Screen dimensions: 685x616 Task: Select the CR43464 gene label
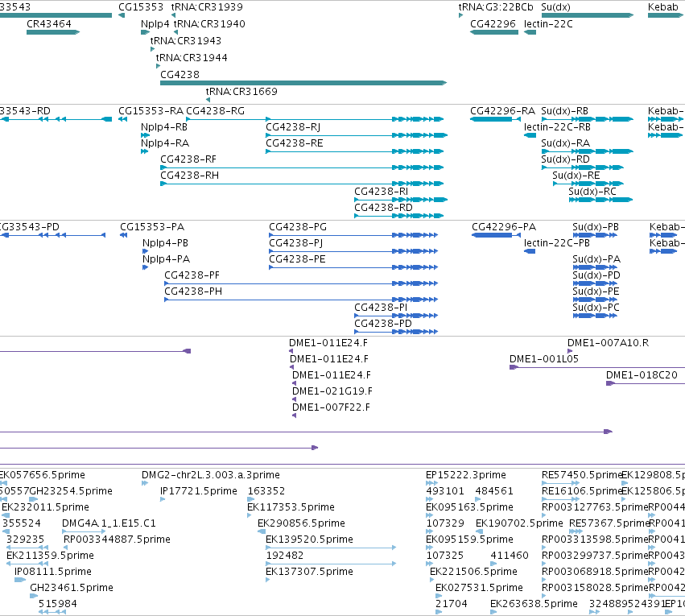tap(49, 24)
